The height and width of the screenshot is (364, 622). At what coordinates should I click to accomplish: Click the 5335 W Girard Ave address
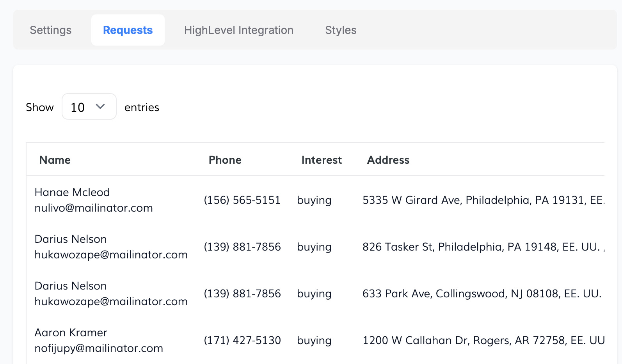coord(483,200)
